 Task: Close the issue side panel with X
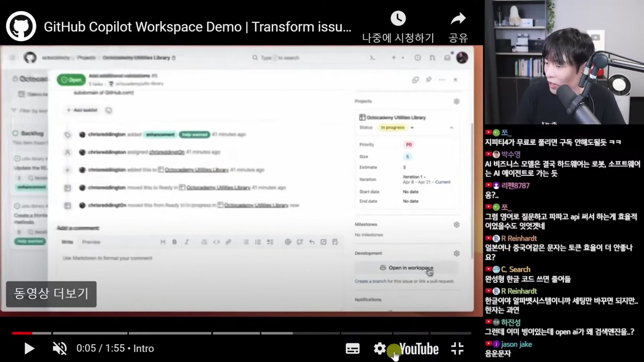[x=455, y=79]
